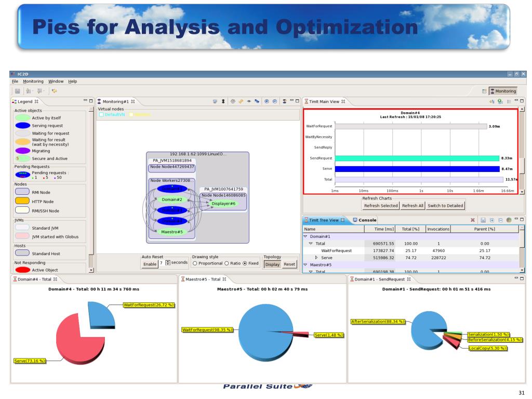Click the black hourglass icon in Monitoring#1 toolbar

point(223,101)
